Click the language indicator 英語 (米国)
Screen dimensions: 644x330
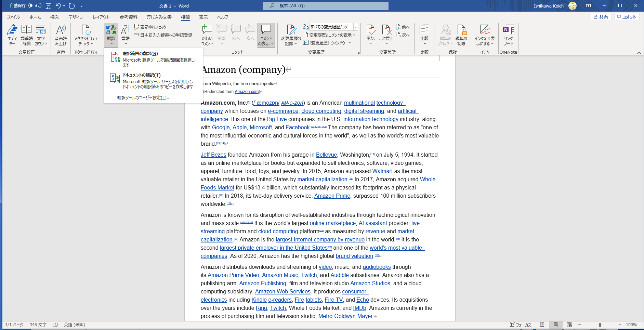tap(74, 325)
